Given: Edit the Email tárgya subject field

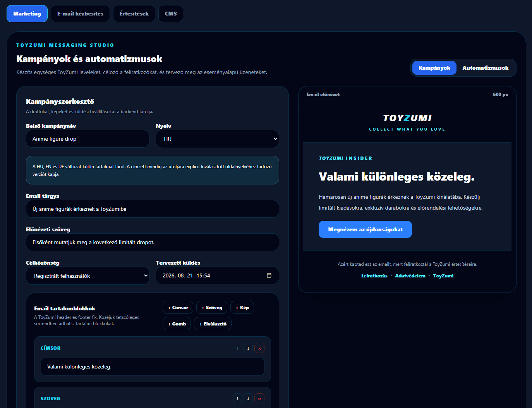Looking at the screenshot, I should click(x=153, y=209).
